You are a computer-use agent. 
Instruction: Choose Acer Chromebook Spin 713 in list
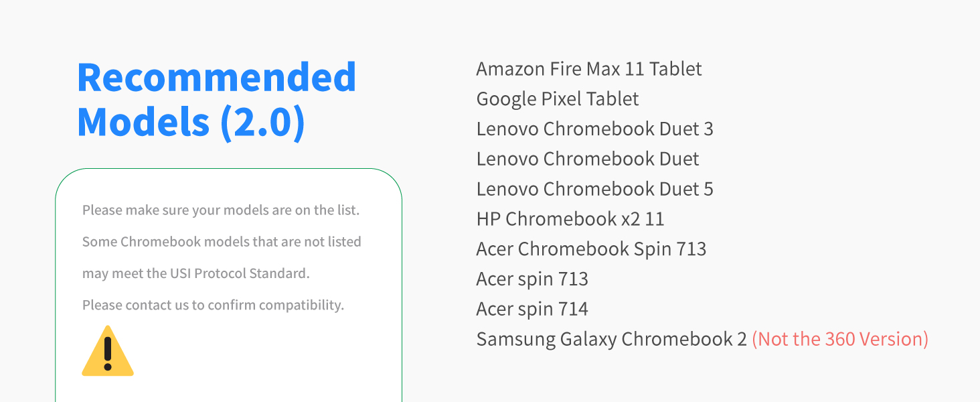(x=591, y=249)
